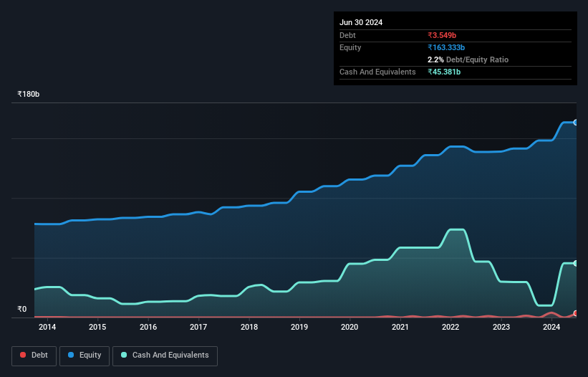
Task: Click the ₹3.549b debt value
Action: coord(442,35)
